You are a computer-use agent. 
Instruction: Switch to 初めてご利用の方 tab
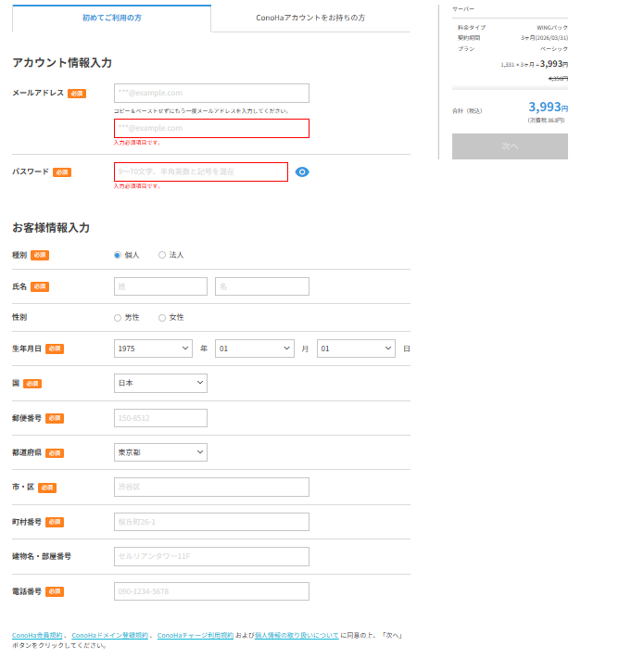coord(111,18)
